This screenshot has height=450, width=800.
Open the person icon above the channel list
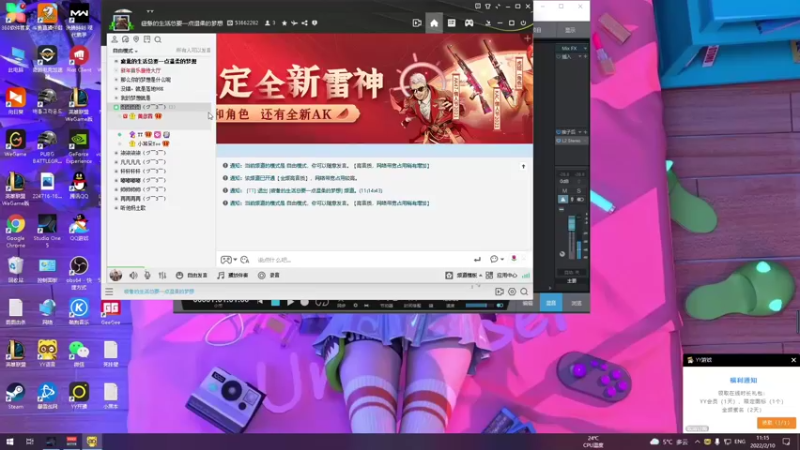pyautogui.click(x=114, y=39)
